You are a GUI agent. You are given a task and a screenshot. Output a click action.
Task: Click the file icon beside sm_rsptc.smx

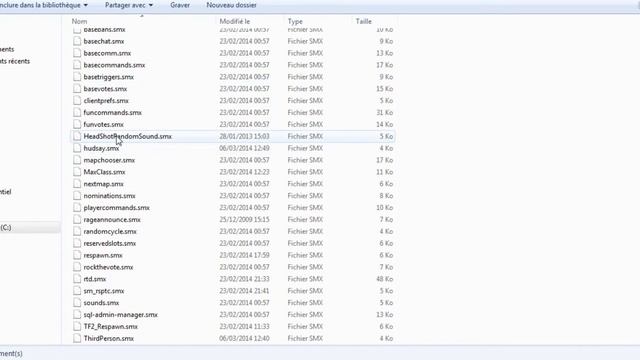(77, 291)
